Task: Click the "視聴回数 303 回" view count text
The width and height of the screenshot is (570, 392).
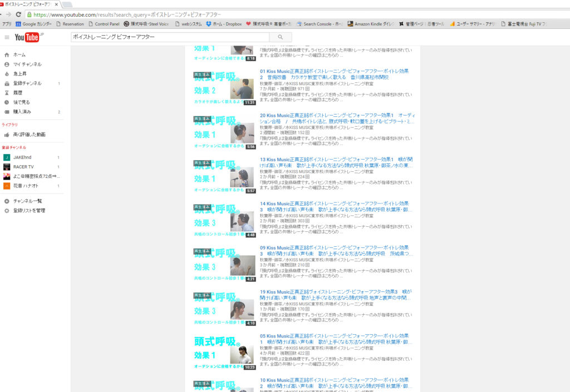Action: pos(295,221)
